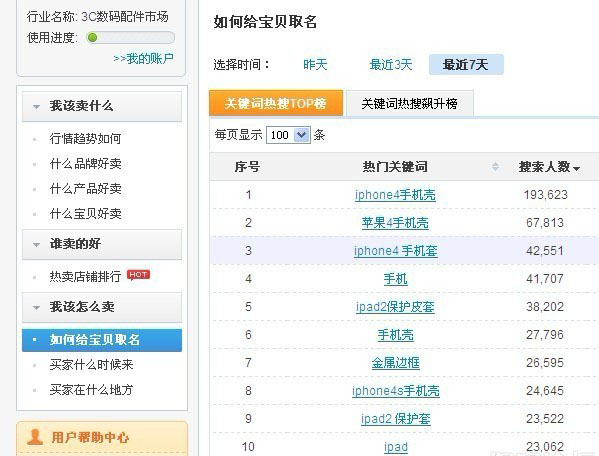Switch to 关键词热搜飙升榜 tab
The height and width of the screenshot is (456, 599).
click(x=410, y=103)
